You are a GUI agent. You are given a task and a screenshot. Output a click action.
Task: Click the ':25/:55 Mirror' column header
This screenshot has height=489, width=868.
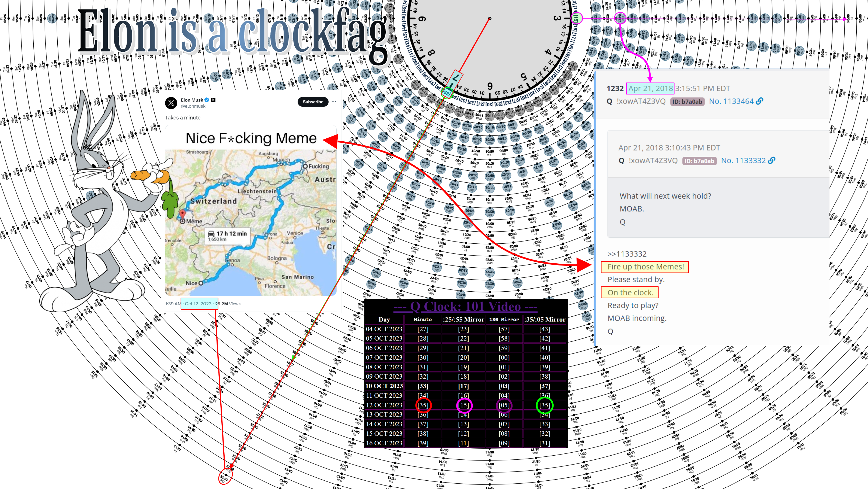[463, 319]
